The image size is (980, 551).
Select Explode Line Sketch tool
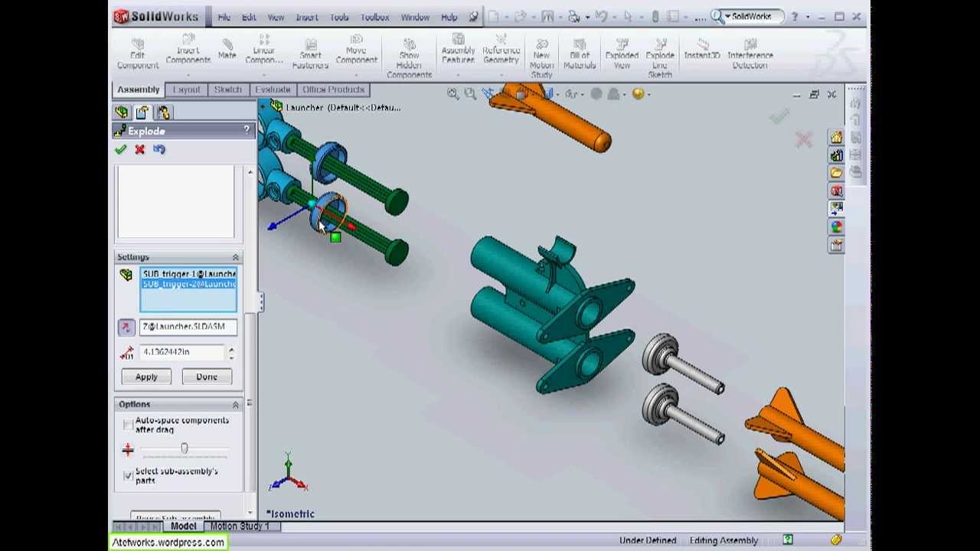tap(660, 58)
